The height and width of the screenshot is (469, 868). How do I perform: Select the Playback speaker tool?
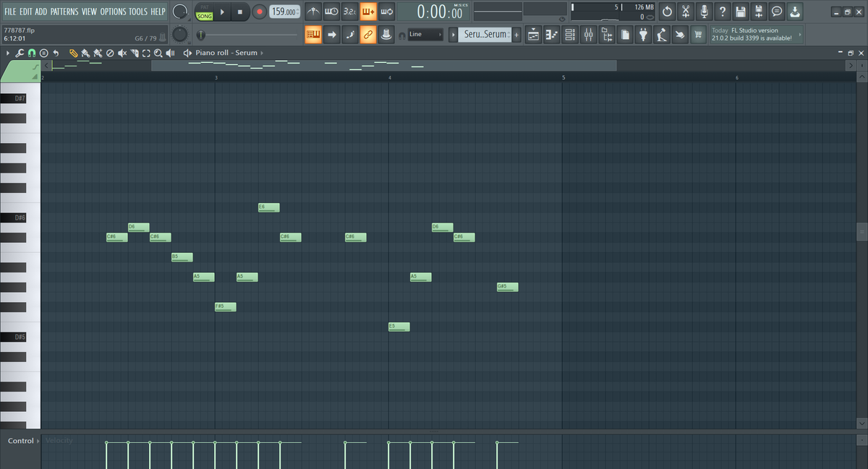170,53
